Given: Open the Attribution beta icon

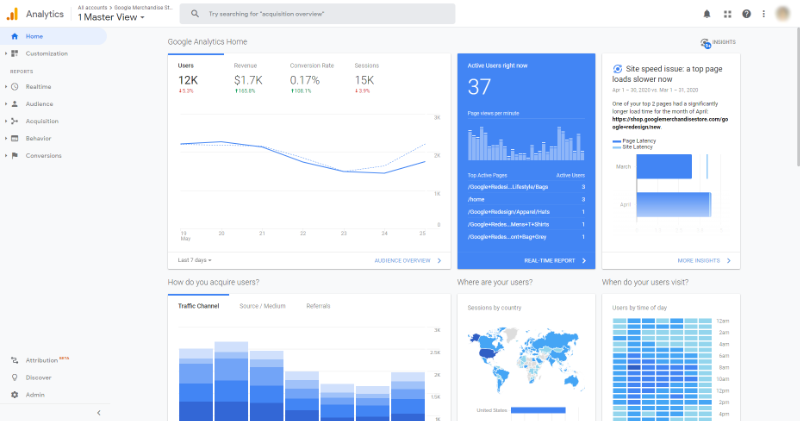Looking at the screenshot, I should tap(14, 360).
